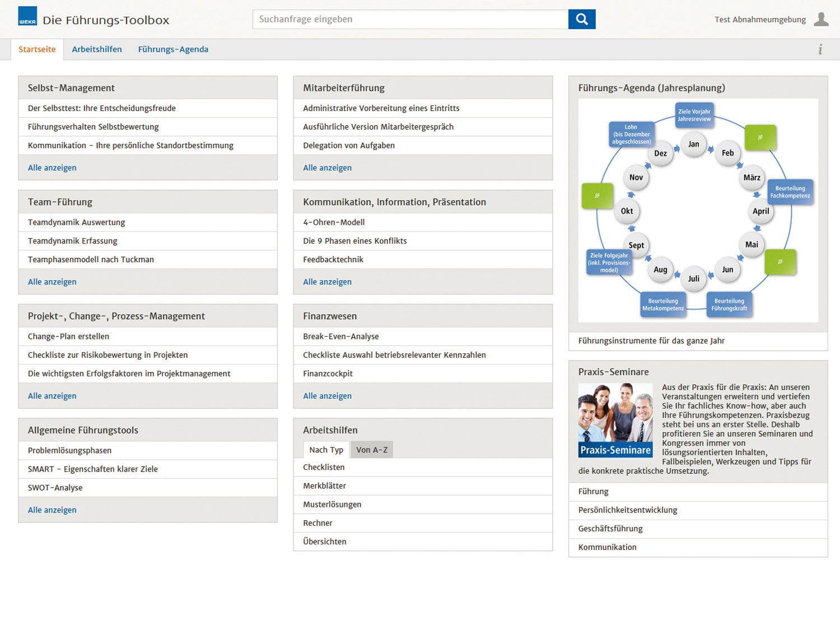Switch to the Von A-Z tab

(372, 450)
